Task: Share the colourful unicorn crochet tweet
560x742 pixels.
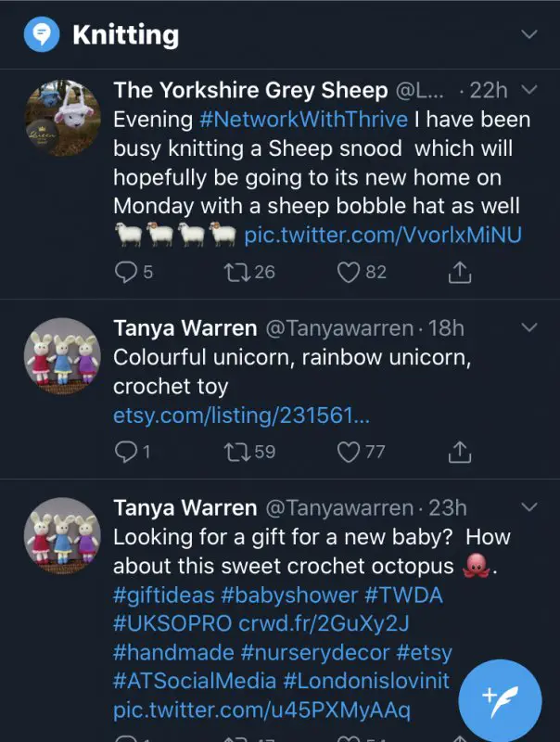Action: [460, 452]
